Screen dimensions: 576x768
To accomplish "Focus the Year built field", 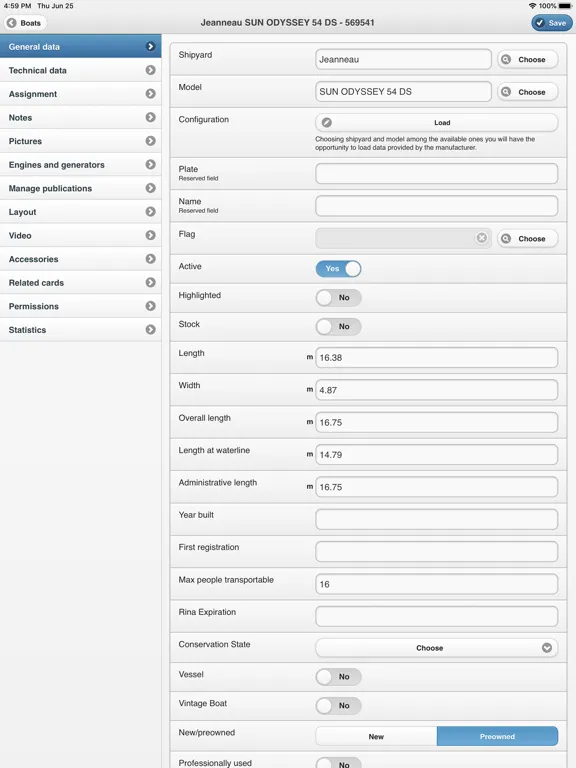I will [x=436, y=519].
